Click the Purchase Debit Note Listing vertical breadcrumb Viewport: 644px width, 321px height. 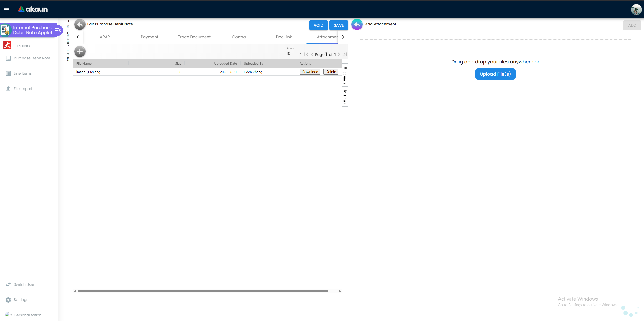tap(68, 41)
